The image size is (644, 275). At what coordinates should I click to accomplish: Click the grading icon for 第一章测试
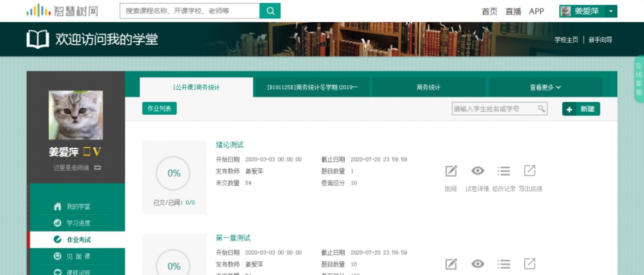point(451,264)
